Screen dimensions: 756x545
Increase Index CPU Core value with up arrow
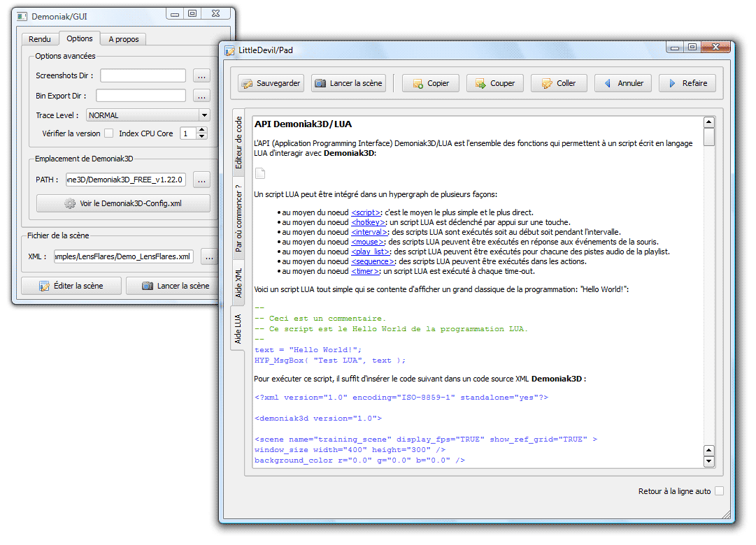click(202, 130)
